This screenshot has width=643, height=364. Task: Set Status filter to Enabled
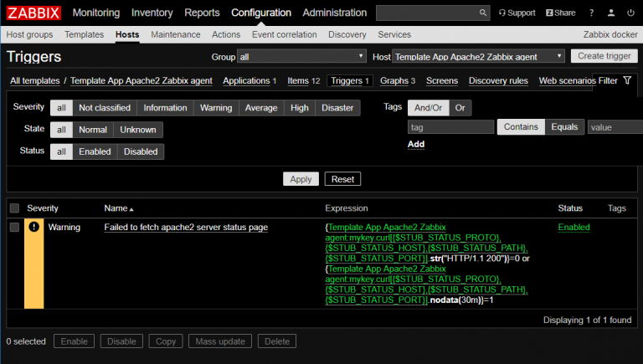click(x=95, y=151)
